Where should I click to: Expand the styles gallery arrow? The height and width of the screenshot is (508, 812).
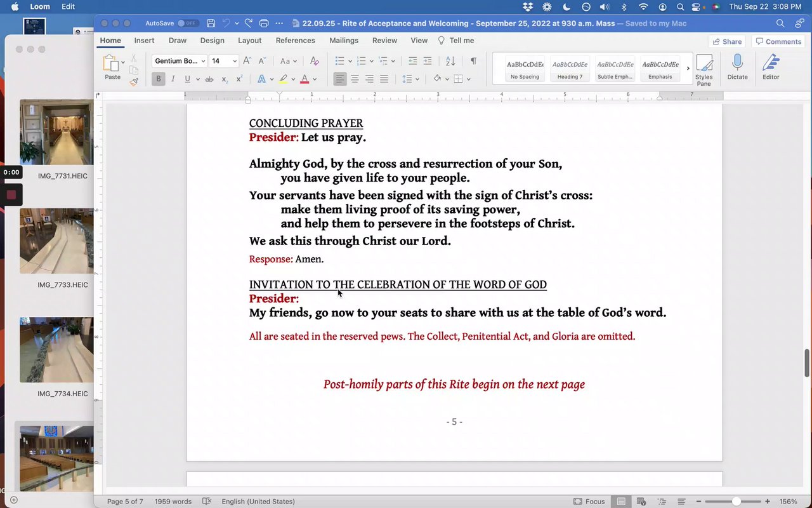tap(688, 68)
